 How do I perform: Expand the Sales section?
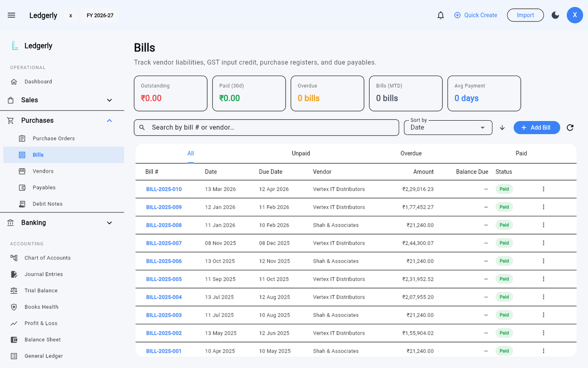tap(62, 100)
